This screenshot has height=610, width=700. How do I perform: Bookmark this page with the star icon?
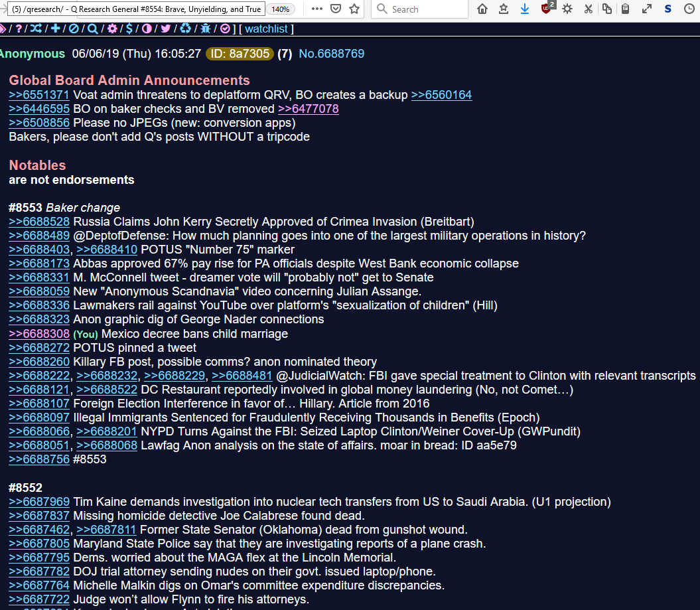coord(354,9)
